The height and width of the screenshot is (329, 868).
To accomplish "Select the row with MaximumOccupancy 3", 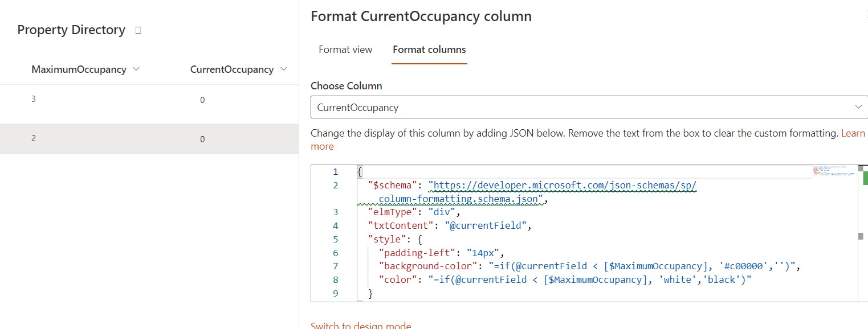I will [148, 100].
